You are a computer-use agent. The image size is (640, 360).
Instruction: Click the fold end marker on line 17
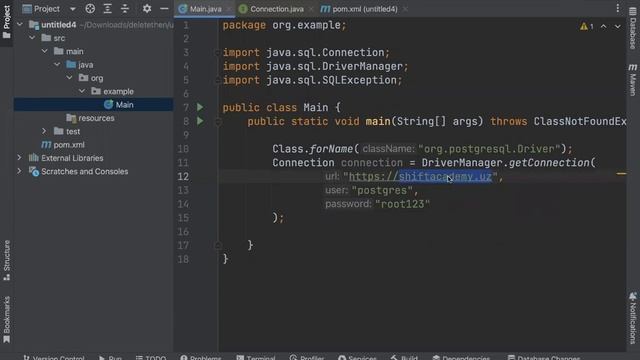(218, 245)
